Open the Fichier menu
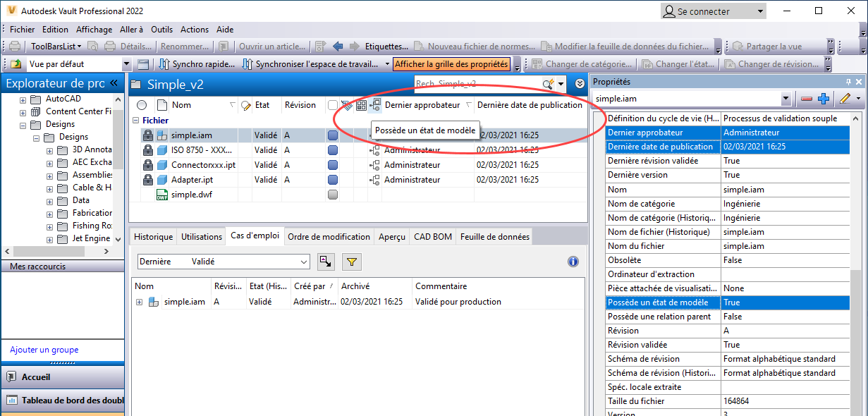Viewport: 868px width, 416px height. 22,30
